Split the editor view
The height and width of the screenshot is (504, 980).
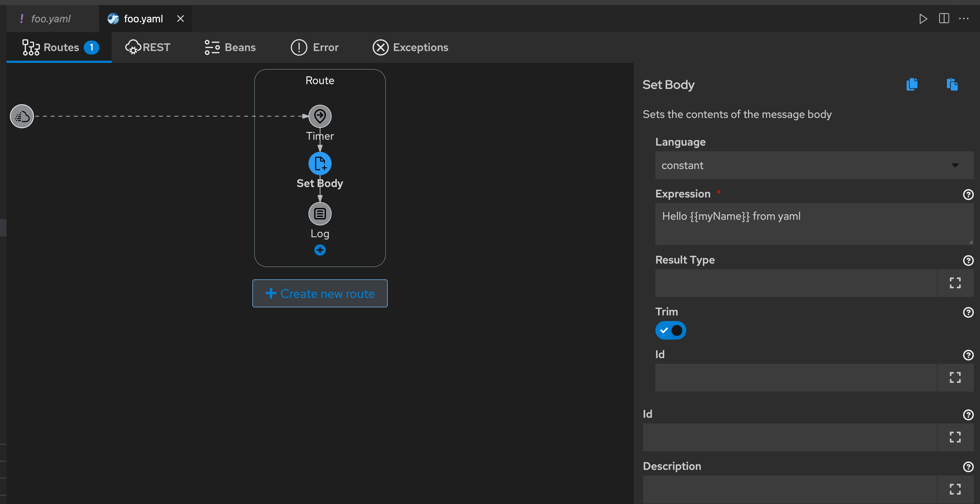coord(944,18)
